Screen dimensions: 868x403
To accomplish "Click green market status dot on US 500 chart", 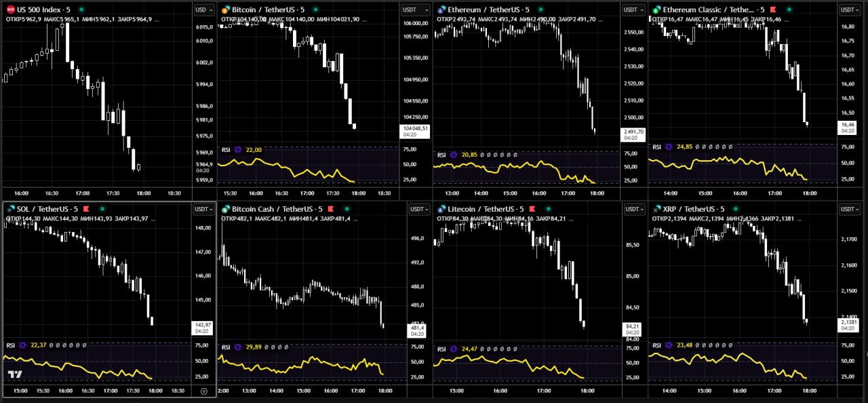I will coord(81,9).
